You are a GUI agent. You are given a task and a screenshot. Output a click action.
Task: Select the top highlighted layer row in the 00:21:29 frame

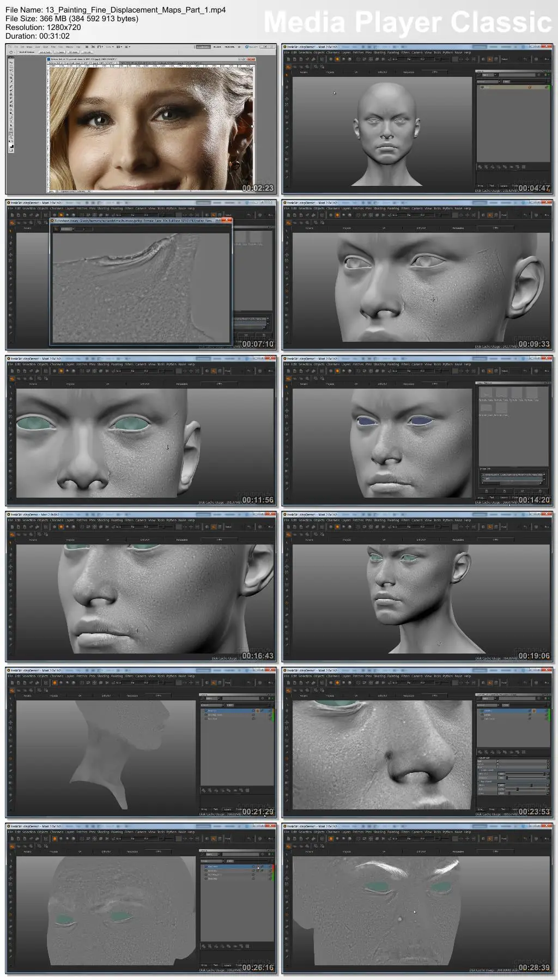coord(237,711)
